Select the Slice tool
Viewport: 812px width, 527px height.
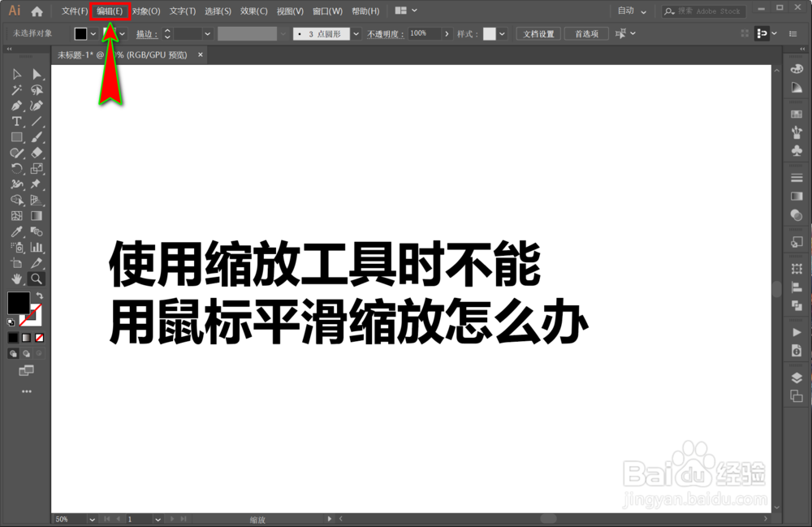pos(37,263)
